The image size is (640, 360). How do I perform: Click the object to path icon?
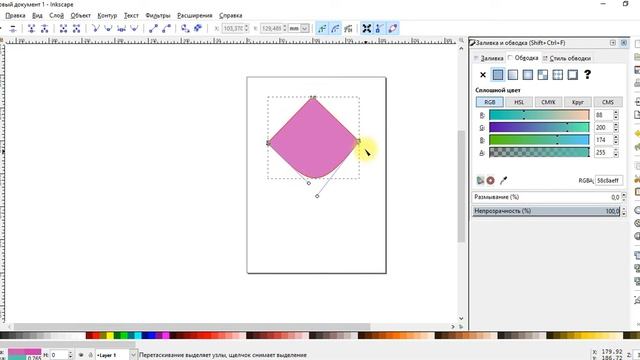tap(185, 29)
